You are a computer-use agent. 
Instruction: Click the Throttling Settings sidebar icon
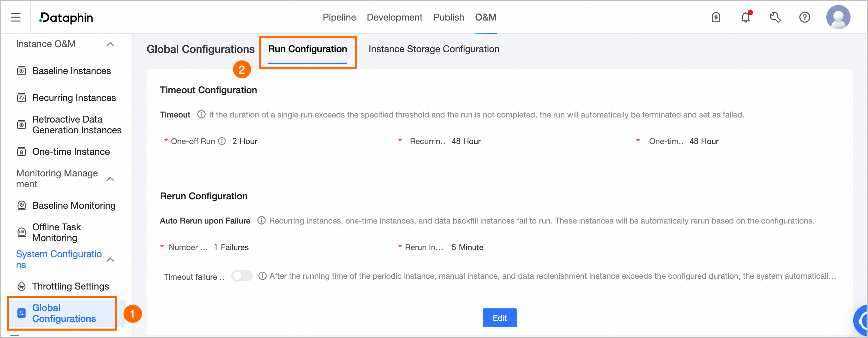22,286
